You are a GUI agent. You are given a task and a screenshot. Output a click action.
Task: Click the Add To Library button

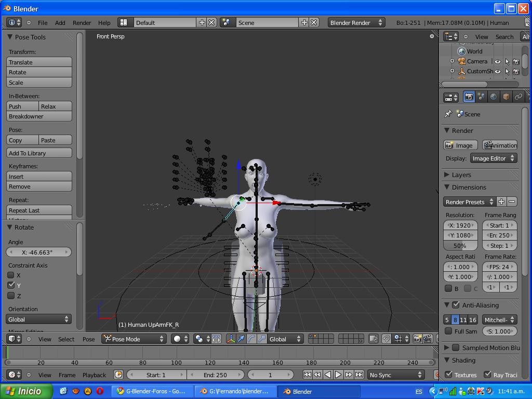pos(39,153)
